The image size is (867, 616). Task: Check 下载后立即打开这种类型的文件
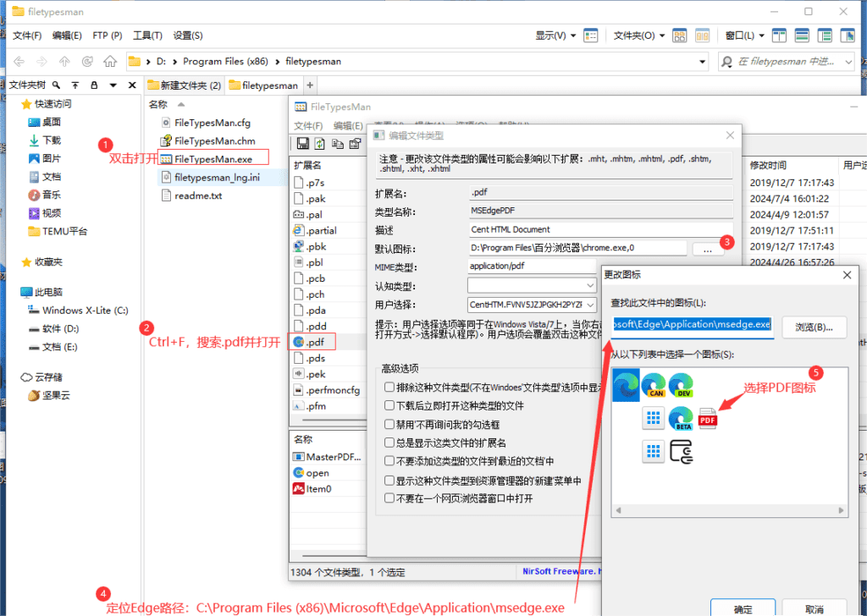coord(389,405)
